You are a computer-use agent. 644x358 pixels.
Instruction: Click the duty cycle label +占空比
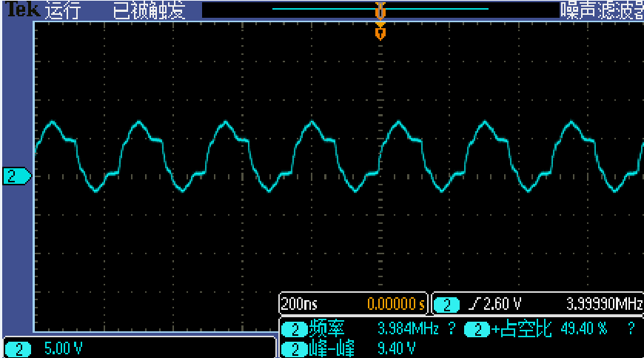tap(522, 328)
